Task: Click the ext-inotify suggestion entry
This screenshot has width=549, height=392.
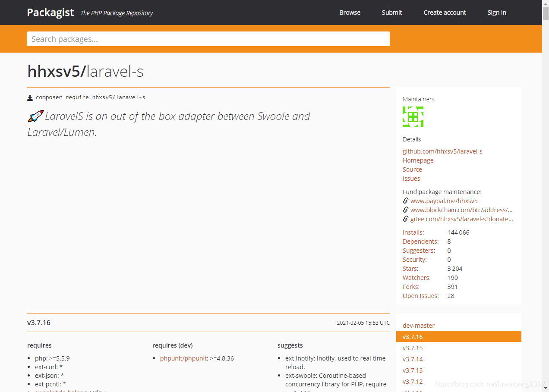Action: pos(335,363)
